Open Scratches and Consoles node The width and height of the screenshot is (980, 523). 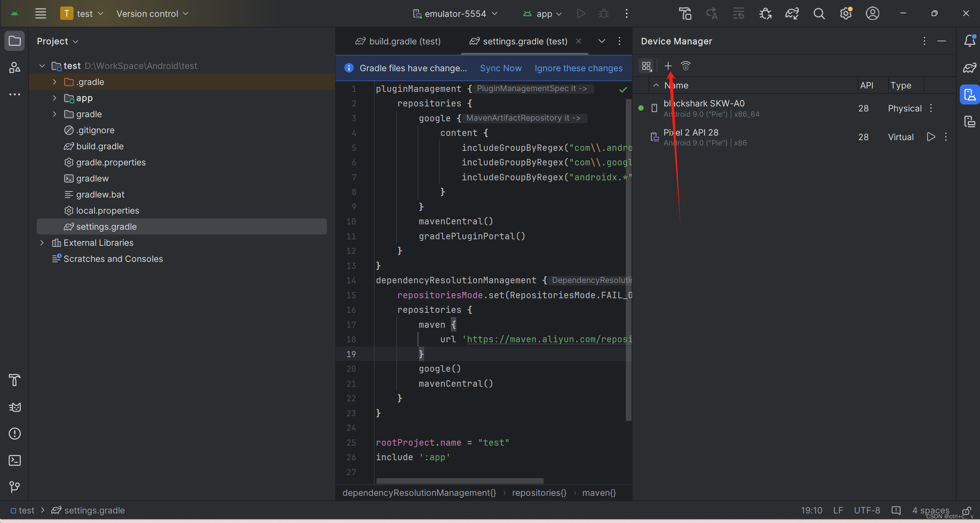point(113,259)
